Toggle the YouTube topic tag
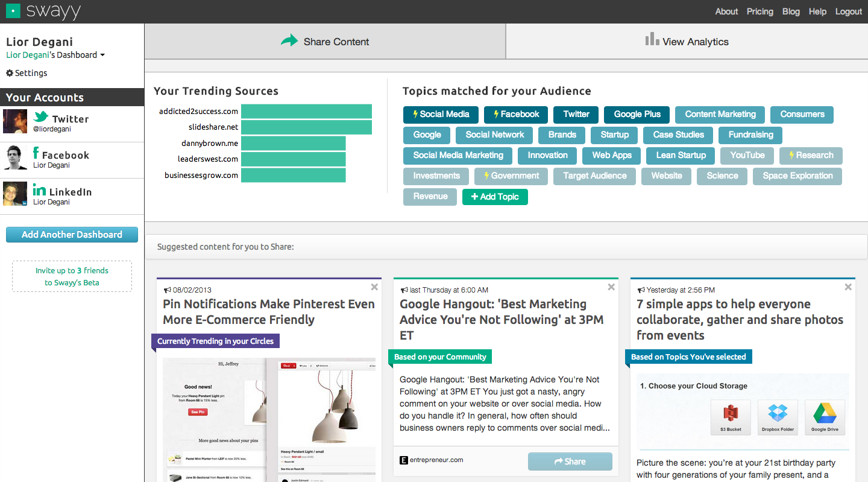This screenshot has height=482, width=868. click(x=747, y=156)
